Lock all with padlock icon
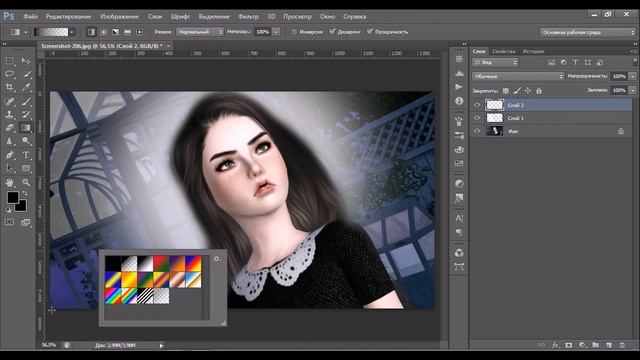The image size is (640, 360). coord(539,91)
